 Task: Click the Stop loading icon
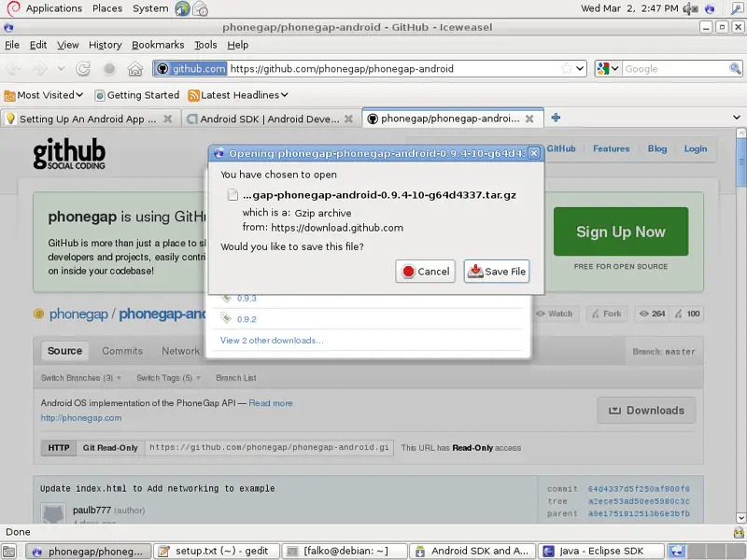[109, 68]
